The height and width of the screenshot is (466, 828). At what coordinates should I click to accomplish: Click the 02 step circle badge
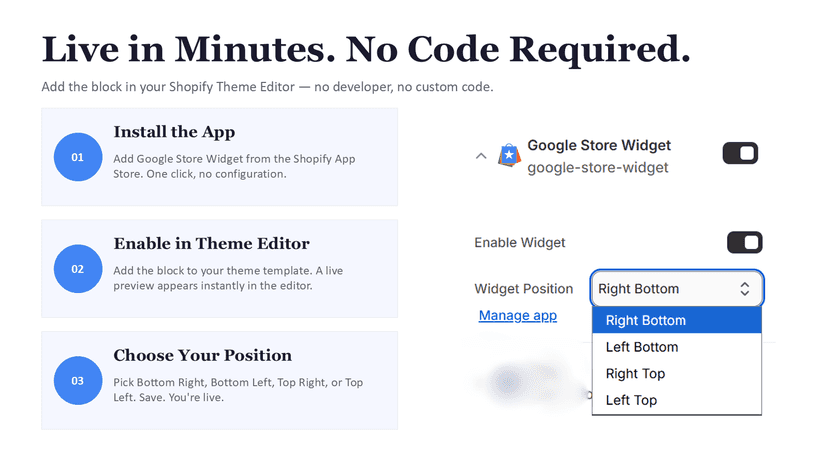78,269
